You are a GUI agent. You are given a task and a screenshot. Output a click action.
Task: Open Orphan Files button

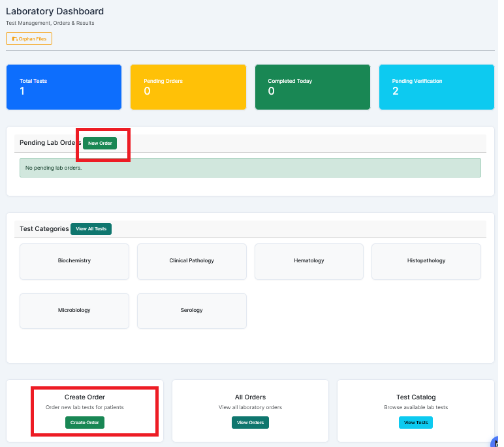[x=29, y=39]
